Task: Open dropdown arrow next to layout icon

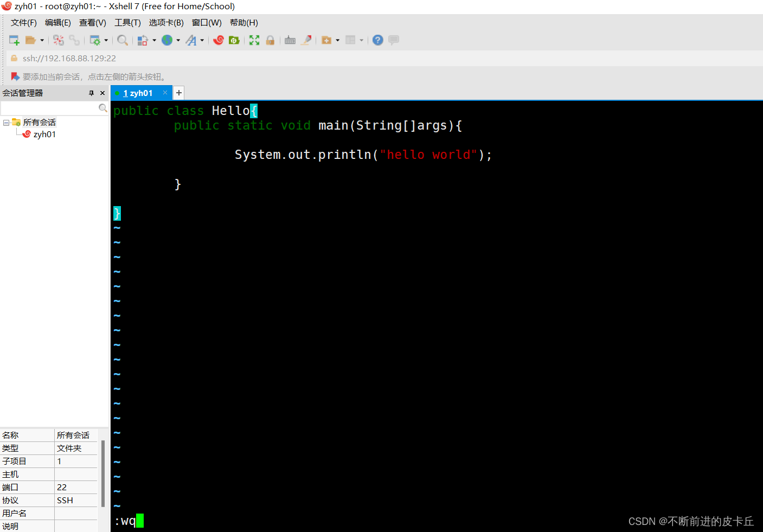Action: (x=361, y=40)
